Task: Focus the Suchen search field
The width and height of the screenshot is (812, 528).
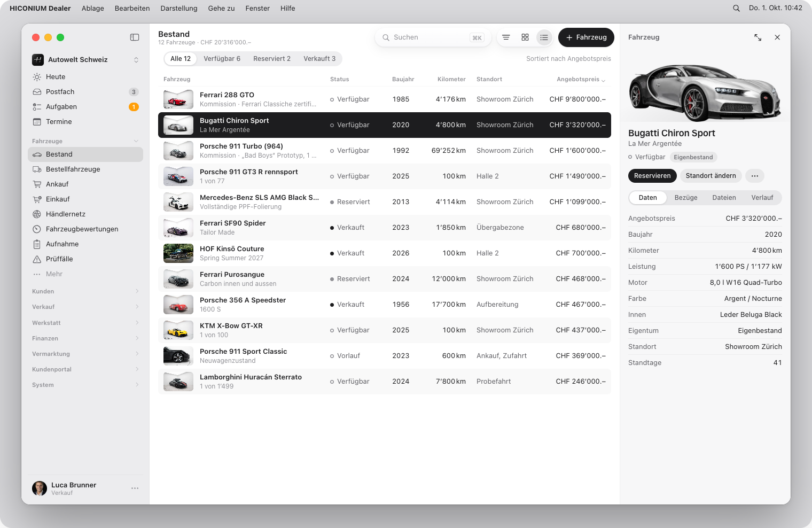Action: [433, 37]
